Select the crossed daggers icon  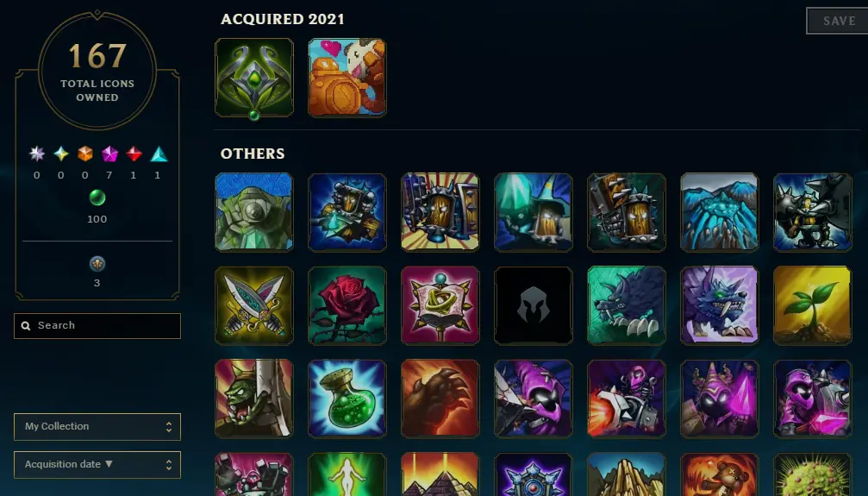(254, 305)
